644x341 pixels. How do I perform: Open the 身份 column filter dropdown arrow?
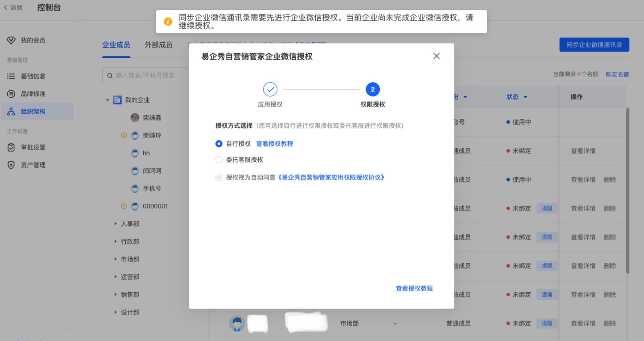tap(465, 97)
